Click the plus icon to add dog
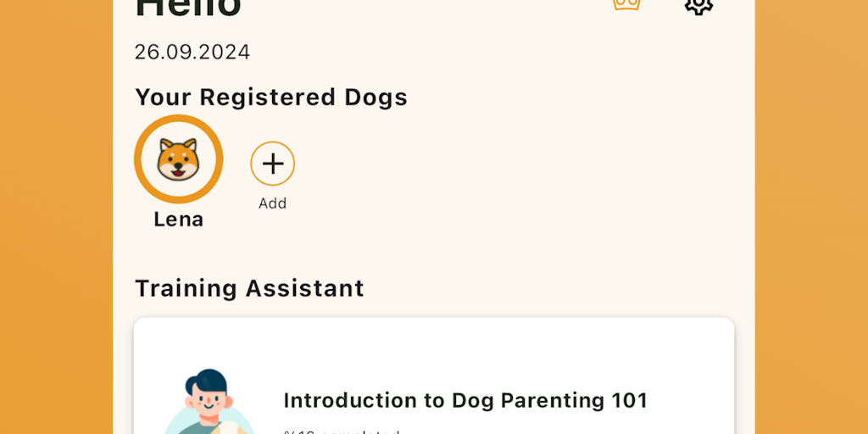Screen dimensions: 868x434 [272, 164]
